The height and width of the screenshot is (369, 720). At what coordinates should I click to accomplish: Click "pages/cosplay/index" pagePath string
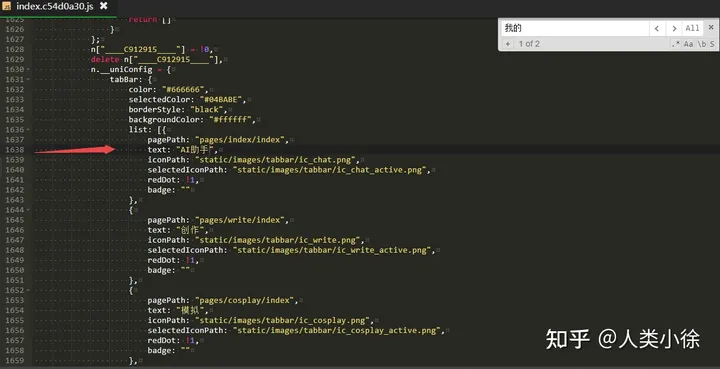[x=245, y=300]
